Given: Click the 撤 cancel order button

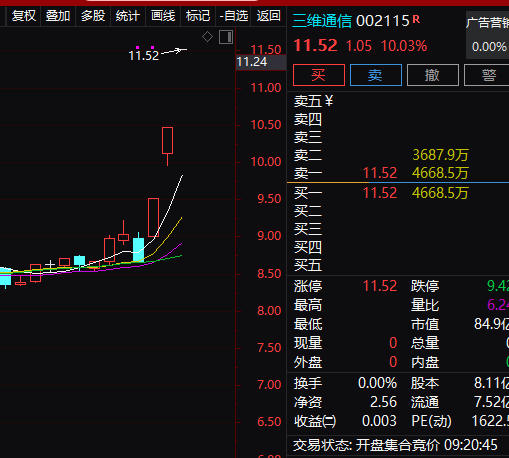Looking at the screenshot, I should point(433,75).
